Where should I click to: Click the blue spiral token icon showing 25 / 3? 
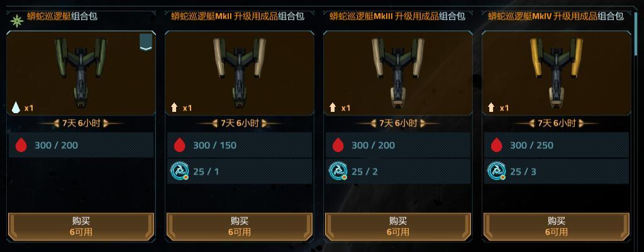point(497,171)
